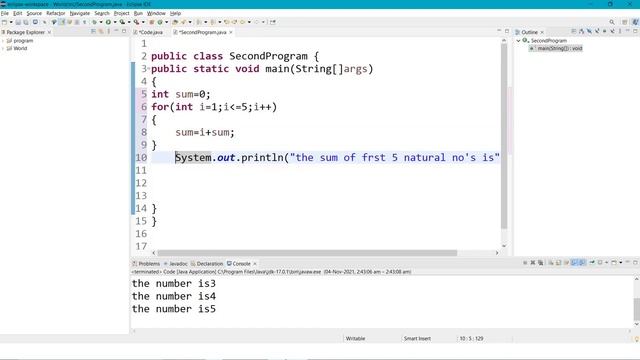Viewport: 640px width, 360px height.
Task: Click the External Tools run icon
Action: tap(136, 22)
